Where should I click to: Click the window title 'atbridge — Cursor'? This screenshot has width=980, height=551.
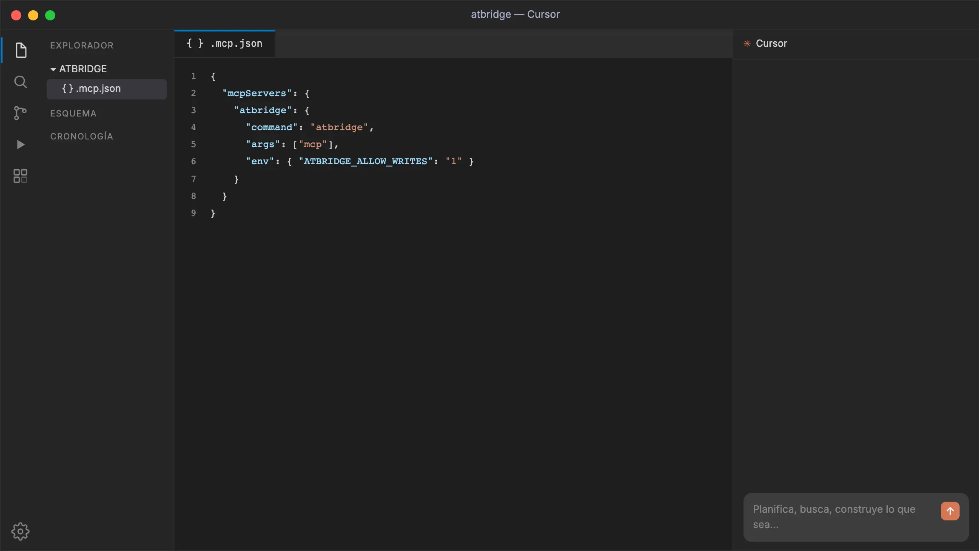pyautogui.click(x=515, y=14)
